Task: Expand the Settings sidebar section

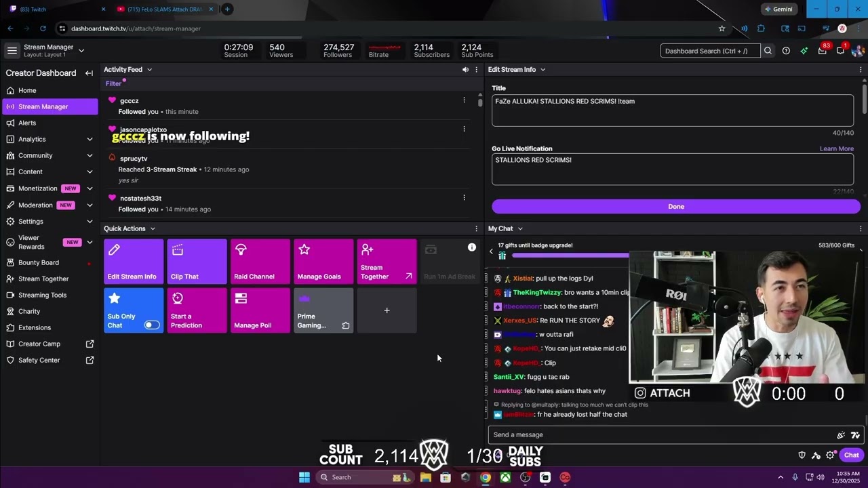Action: [x=90, y=222]
